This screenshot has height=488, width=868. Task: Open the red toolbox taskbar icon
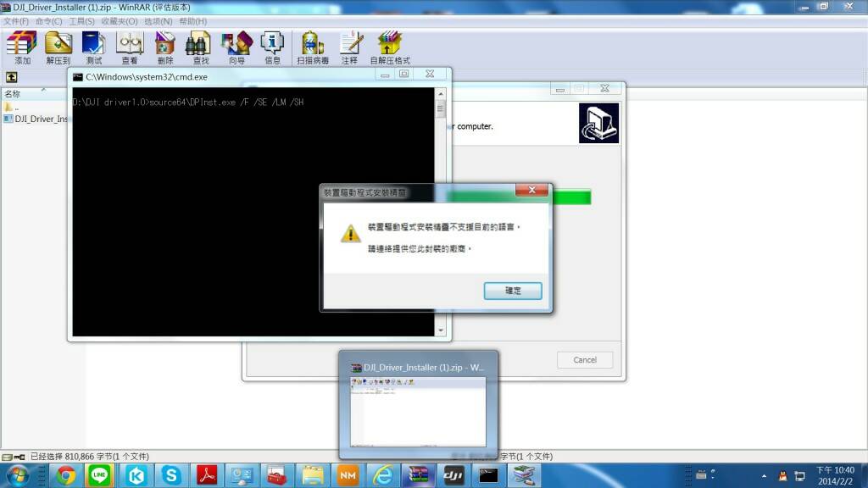click(x=277, y=475)
